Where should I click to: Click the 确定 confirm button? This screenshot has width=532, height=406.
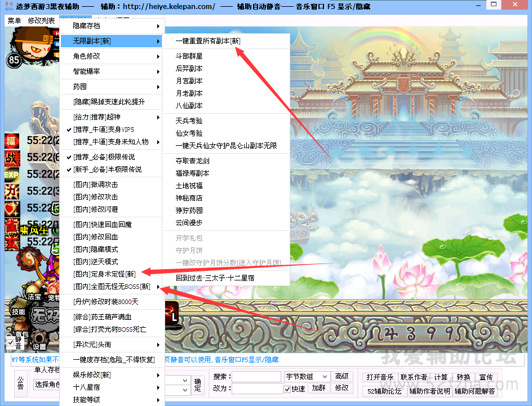click(197, 385)
